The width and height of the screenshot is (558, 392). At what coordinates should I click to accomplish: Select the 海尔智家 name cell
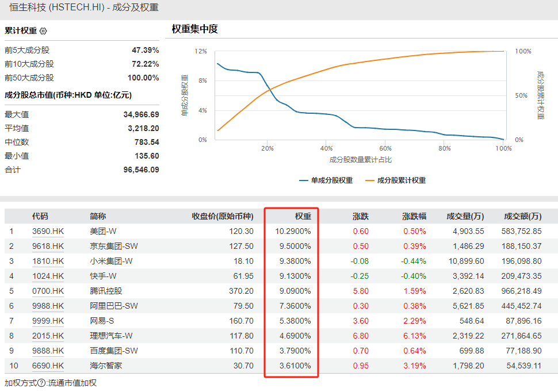tap(106, 366)
